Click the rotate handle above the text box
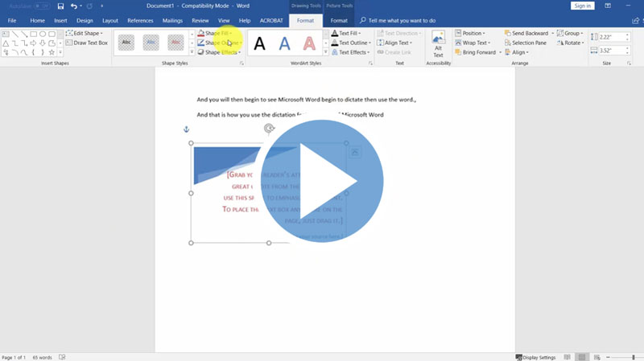This screenshot has height=361, width=644. 269,129
